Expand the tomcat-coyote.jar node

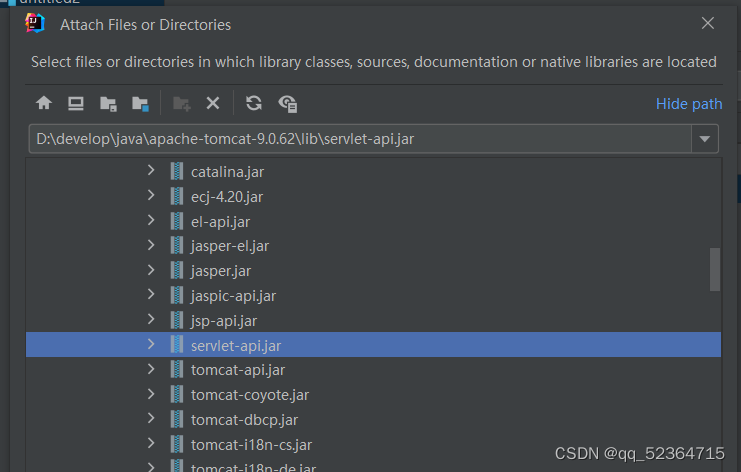point(151,394)
